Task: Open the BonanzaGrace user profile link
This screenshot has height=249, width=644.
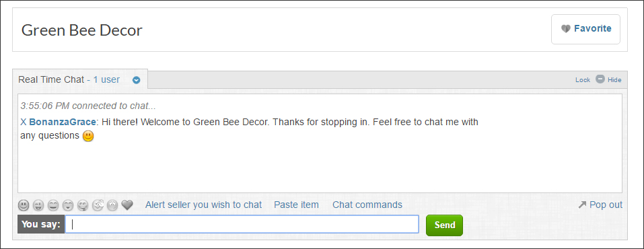Action: point(63,122)
